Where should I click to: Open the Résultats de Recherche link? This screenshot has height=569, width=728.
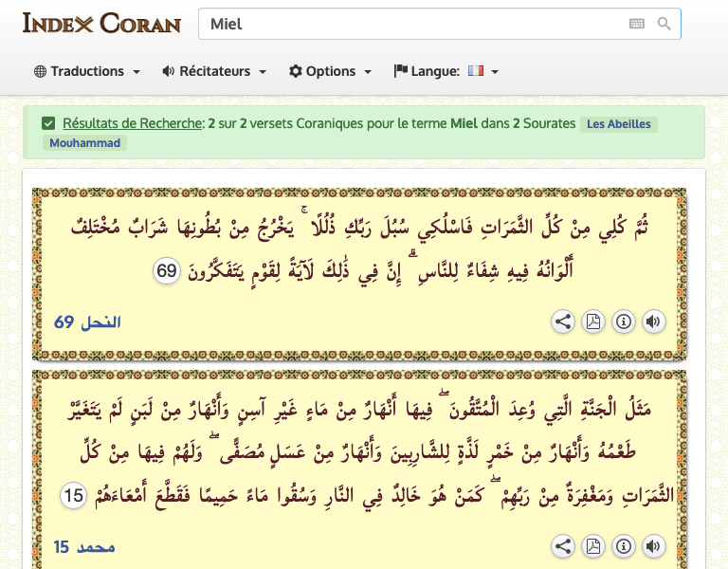pos(132,123)
